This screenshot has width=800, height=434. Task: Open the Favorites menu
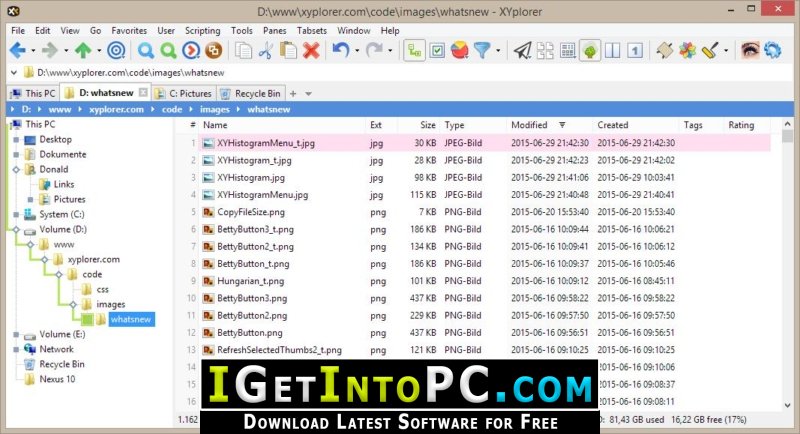[x=129, y=31]
